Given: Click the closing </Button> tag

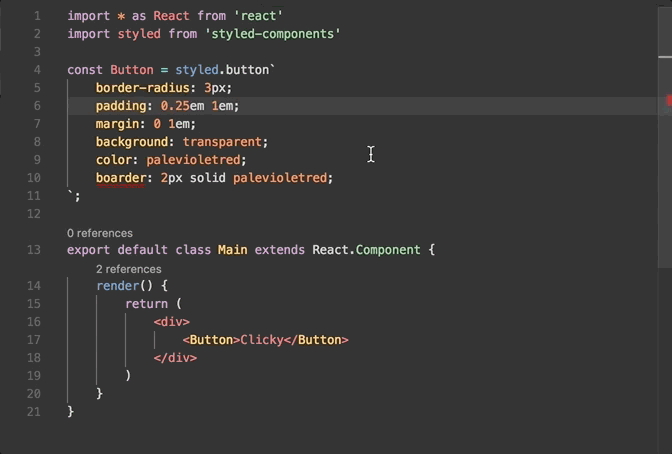Looking at the screenshot, I should 316,340.
